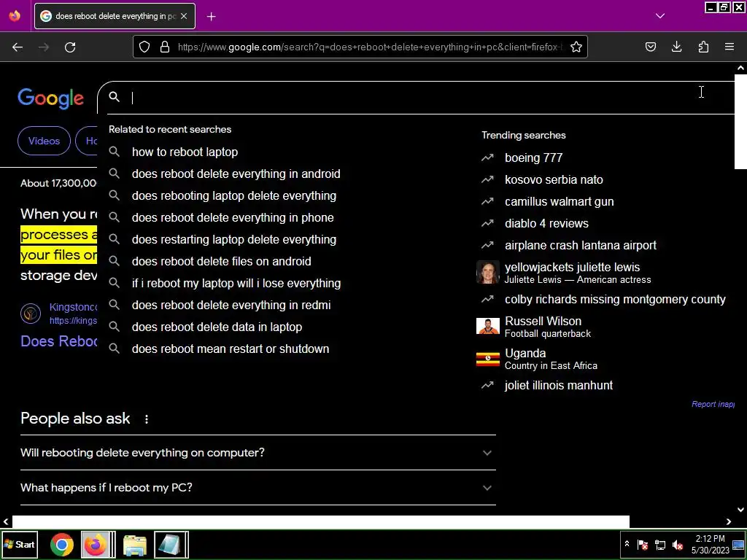Click the Show desktop icon beside the clock
Image resolution: width=747 pixels, height=560 pixels.
point(738,545)
